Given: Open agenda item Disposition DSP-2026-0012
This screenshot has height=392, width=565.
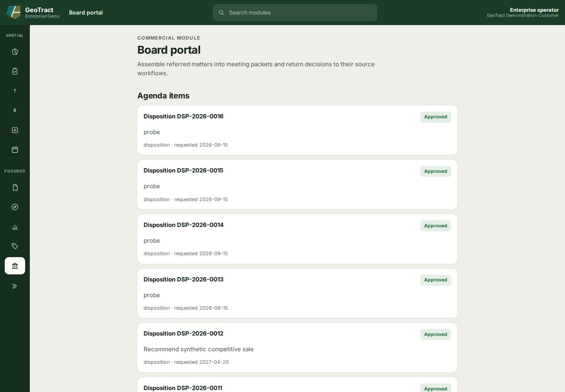Looking at the screenshot, I should pos(297,347).
